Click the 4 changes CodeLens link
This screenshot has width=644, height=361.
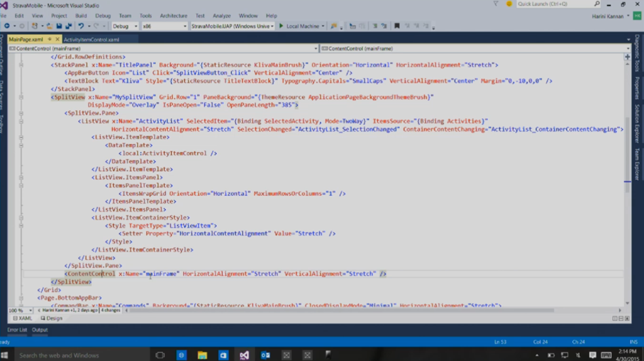point(111,311)
